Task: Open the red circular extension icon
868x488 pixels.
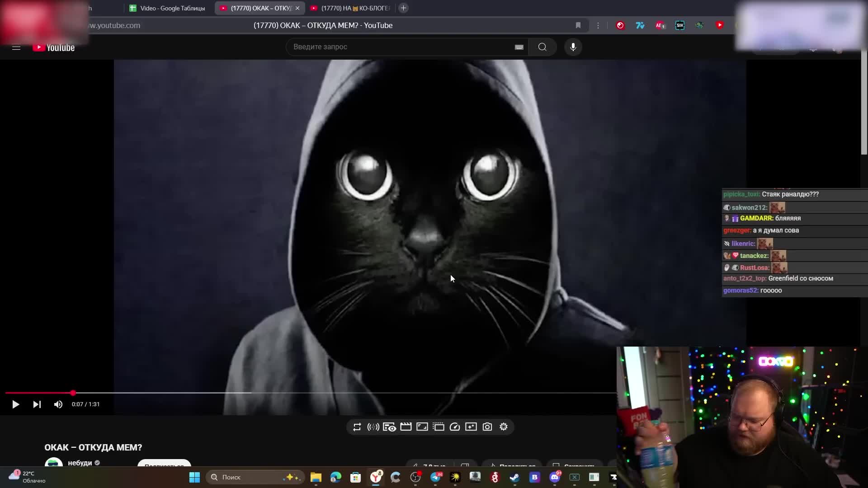Action: pyautogui.click(x=620, y=25)
